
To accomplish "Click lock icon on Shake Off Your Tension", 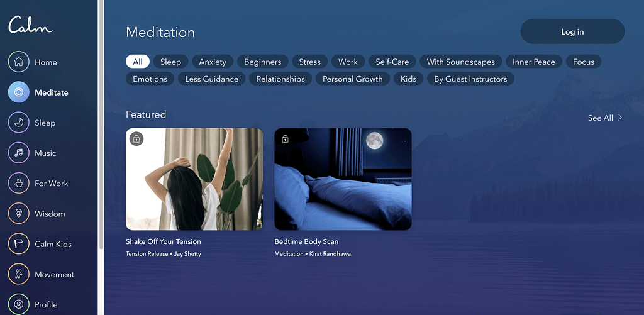I will click(136, 139).
